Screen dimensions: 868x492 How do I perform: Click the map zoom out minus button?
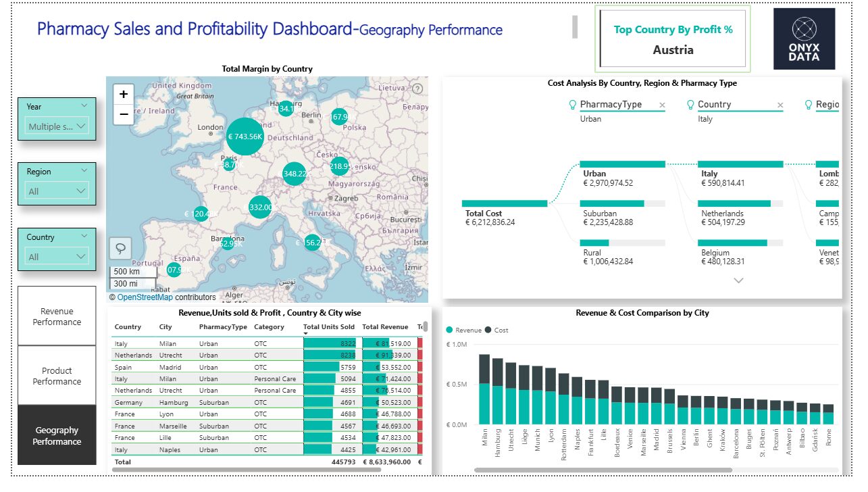(124, 114)
